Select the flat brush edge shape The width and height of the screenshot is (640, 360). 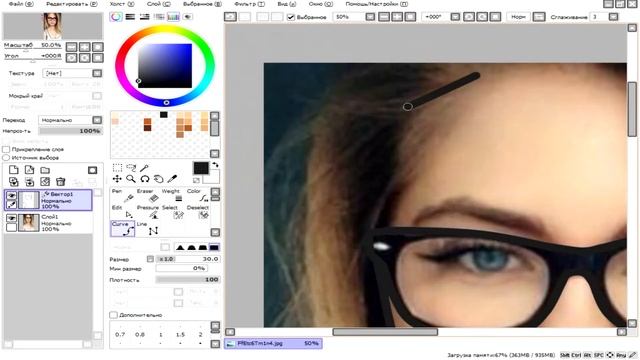[x=214, y=247]
